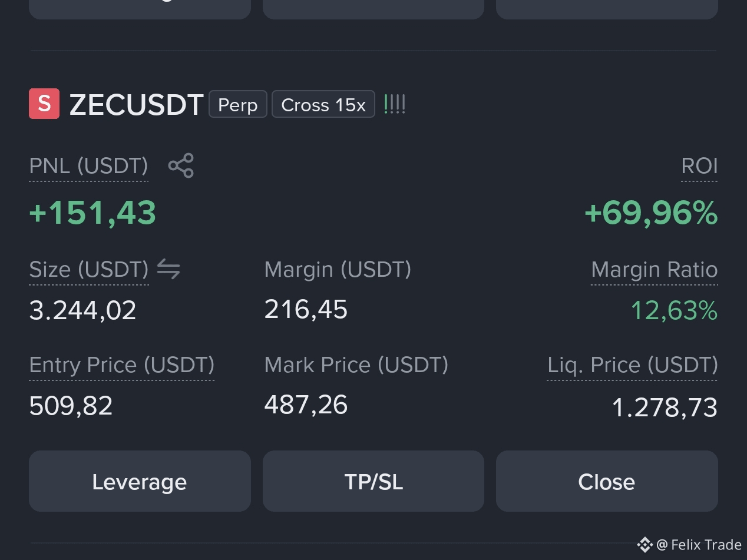
Task: Tap the Entry Price (USDT) label
Action: (x=122, y=365)
